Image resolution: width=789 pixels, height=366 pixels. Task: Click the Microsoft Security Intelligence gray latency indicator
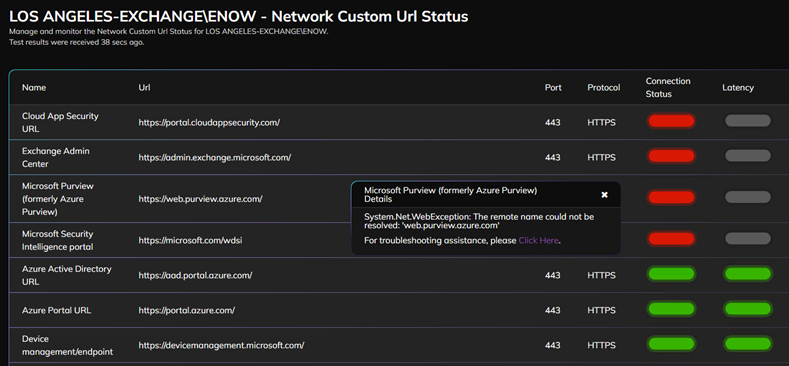point(748,239)
